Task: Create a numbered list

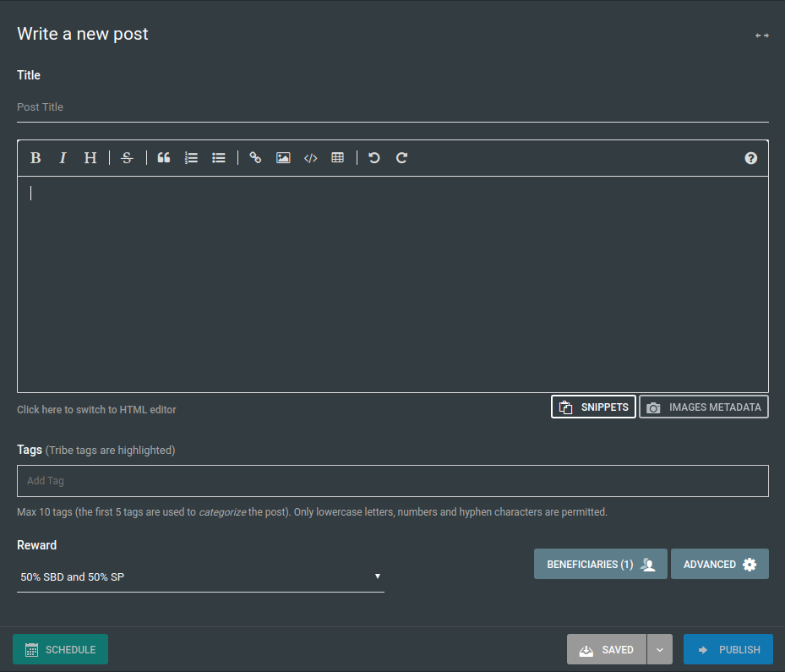Action: click(x=191, y=158)
